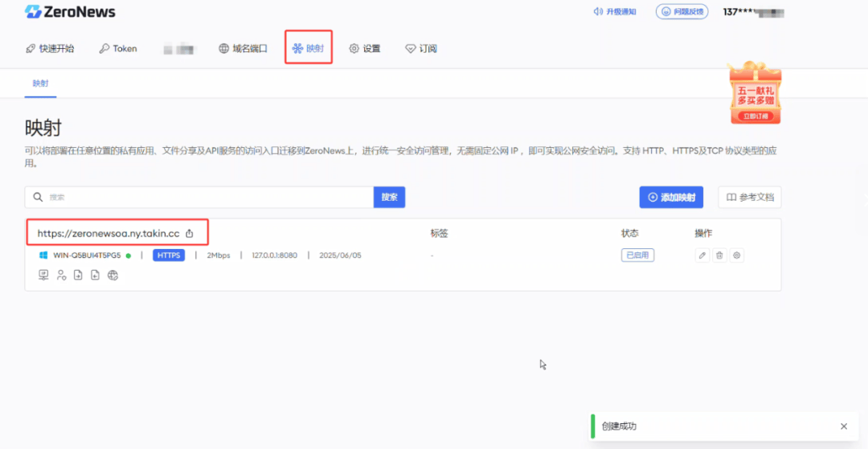Click the 2Mbps bandwidth value

tap(218, 255)
